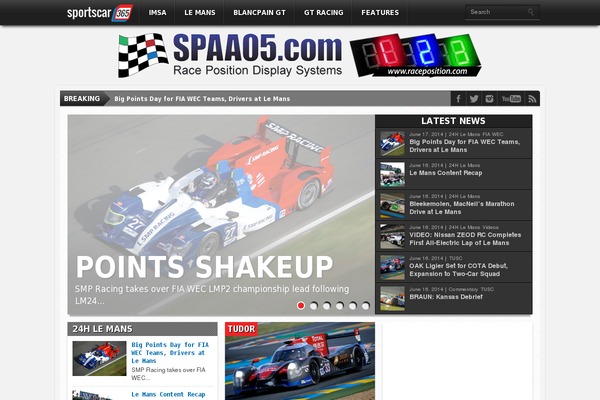Open Big Points Day link under 24H Le Mans

[x=170, y=353]
